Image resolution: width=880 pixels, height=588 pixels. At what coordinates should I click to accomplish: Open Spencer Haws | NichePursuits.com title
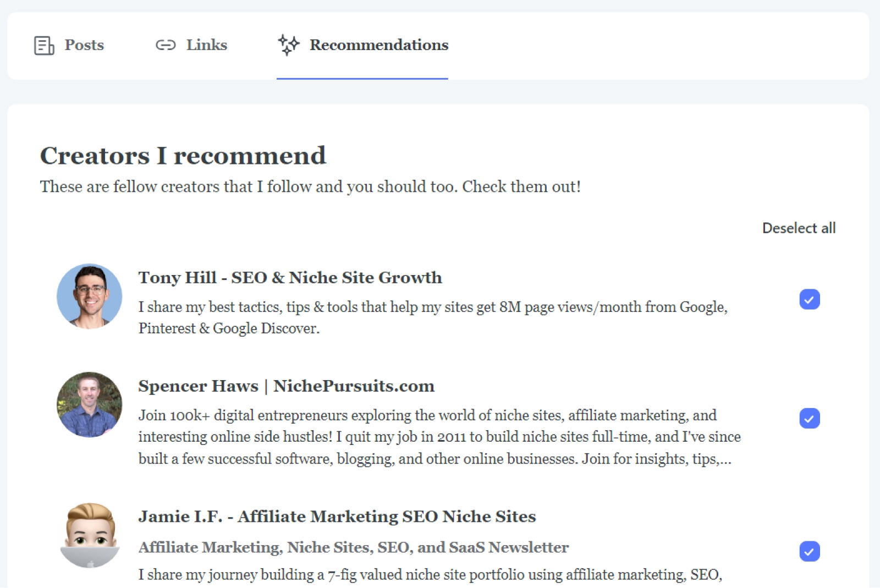tap(286, 386)
